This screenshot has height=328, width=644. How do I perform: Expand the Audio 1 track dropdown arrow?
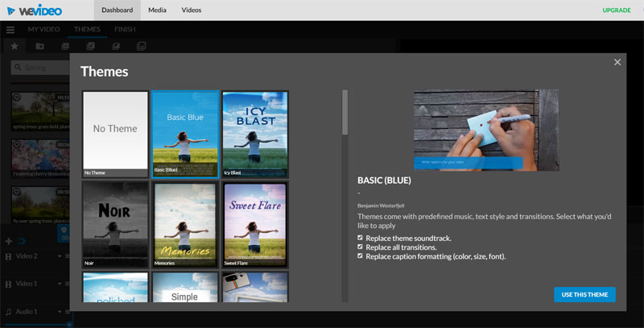click(x=60, y=312)
